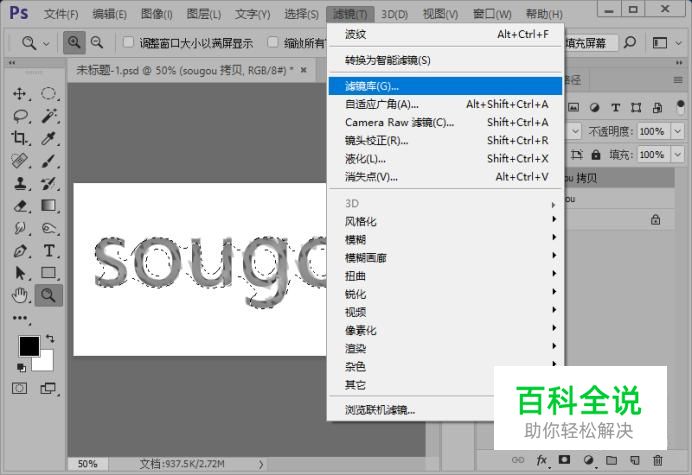The width and height of the screenshot is (692, 475).
Task: Click the link layers icon
Action: point(518,460)
